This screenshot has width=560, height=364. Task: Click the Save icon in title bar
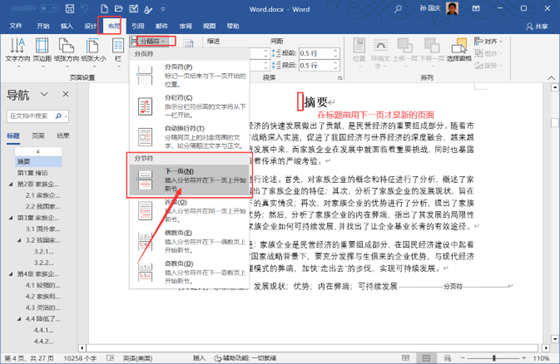pos(70,9)
